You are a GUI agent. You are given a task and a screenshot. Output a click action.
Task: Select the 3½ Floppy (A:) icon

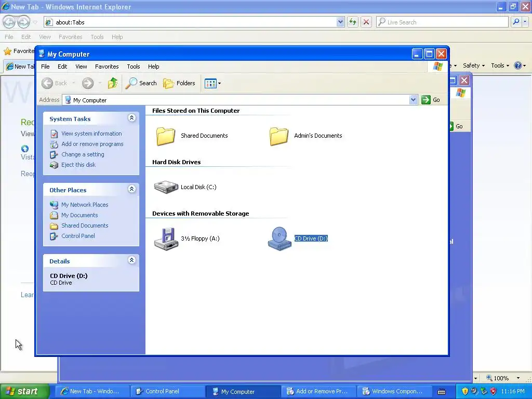point(166,239)
